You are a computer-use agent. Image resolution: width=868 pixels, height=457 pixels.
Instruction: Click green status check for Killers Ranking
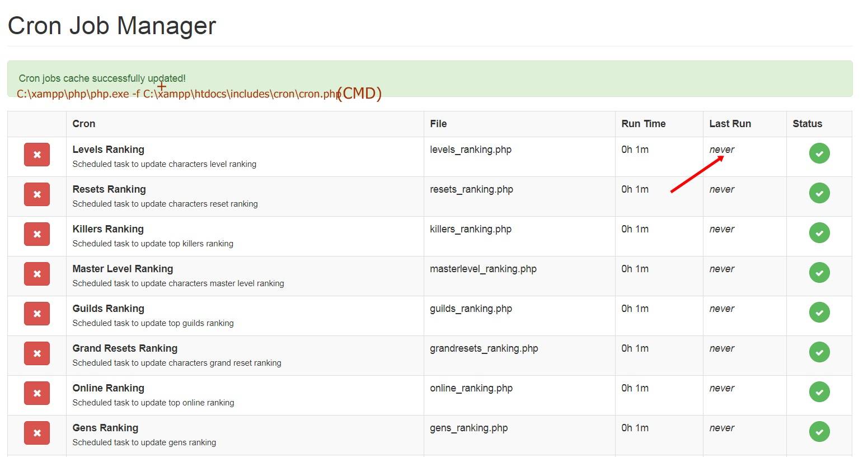(819, 233)
